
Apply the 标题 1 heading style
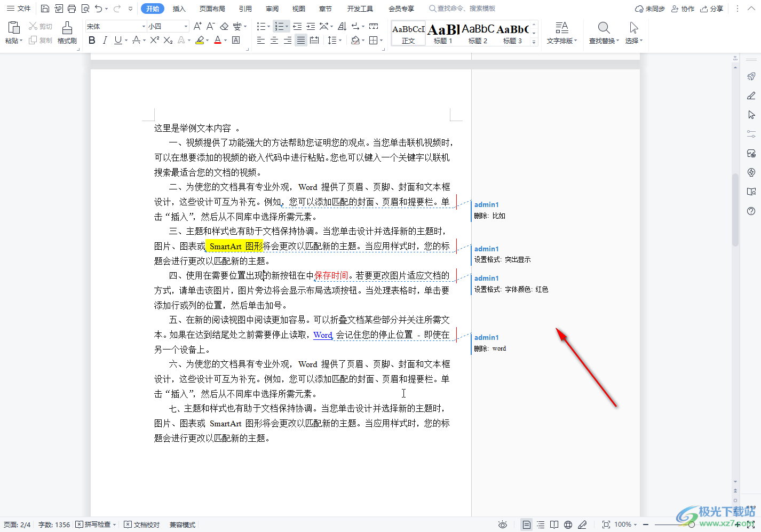coord(443,33)
